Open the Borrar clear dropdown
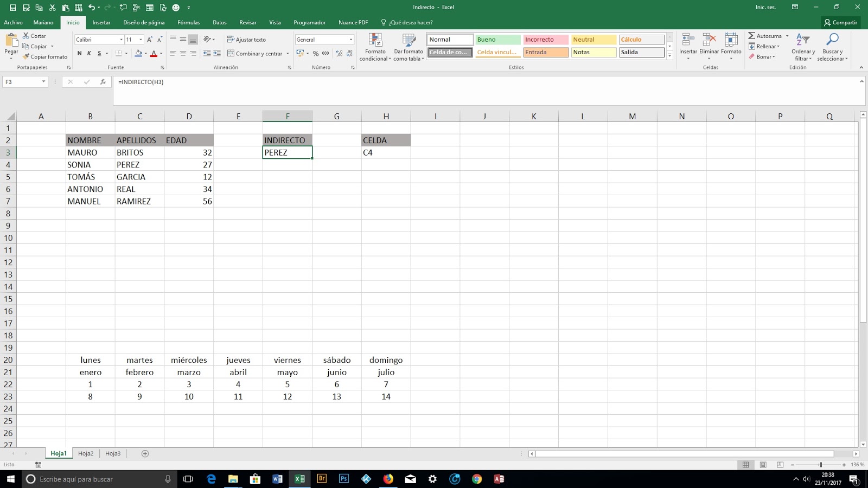 click(762, 56)
